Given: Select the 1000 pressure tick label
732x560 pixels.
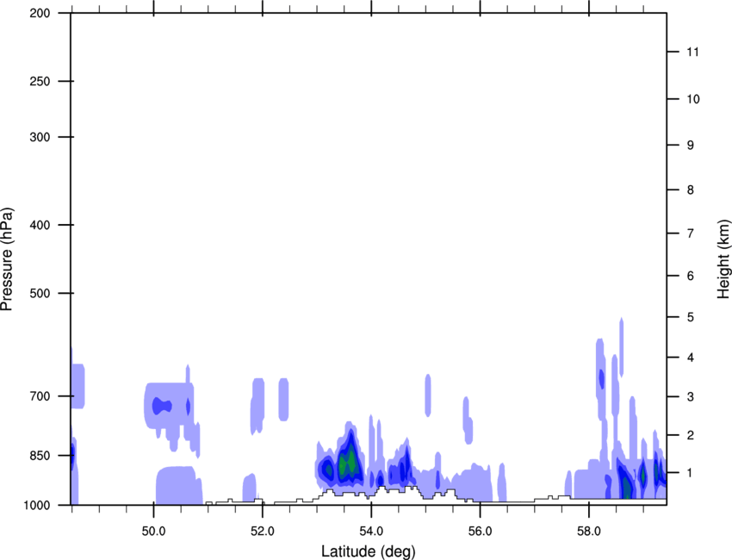Looking at the screenshot, I should [37, 506].
